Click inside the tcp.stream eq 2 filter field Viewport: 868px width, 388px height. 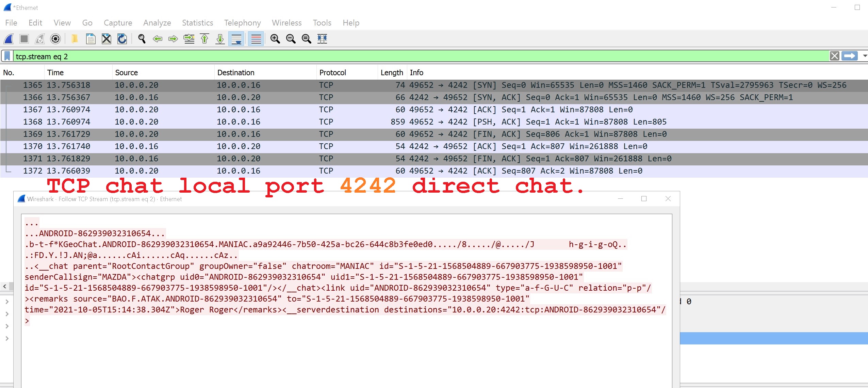pyautogui.click(x=408, y=56)
